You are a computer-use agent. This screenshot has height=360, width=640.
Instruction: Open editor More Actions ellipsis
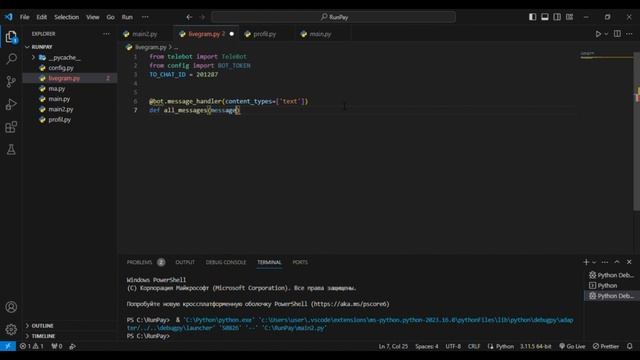pos(629,34)
